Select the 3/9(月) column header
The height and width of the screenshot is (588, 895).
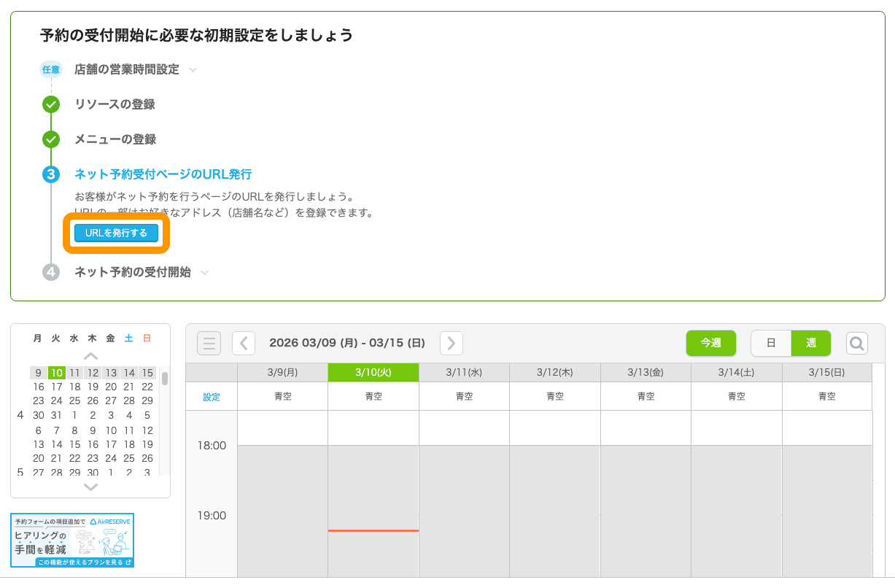coord(283,372)
